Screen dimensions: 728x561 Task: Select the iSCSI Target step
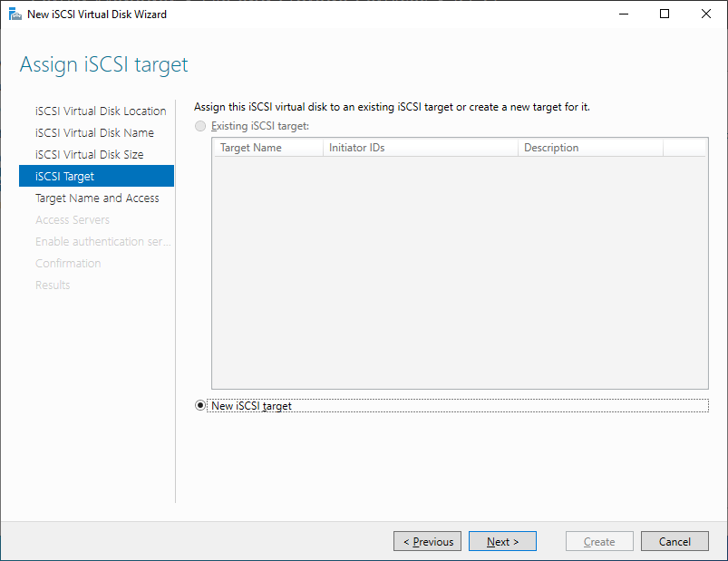coord(97,176)
